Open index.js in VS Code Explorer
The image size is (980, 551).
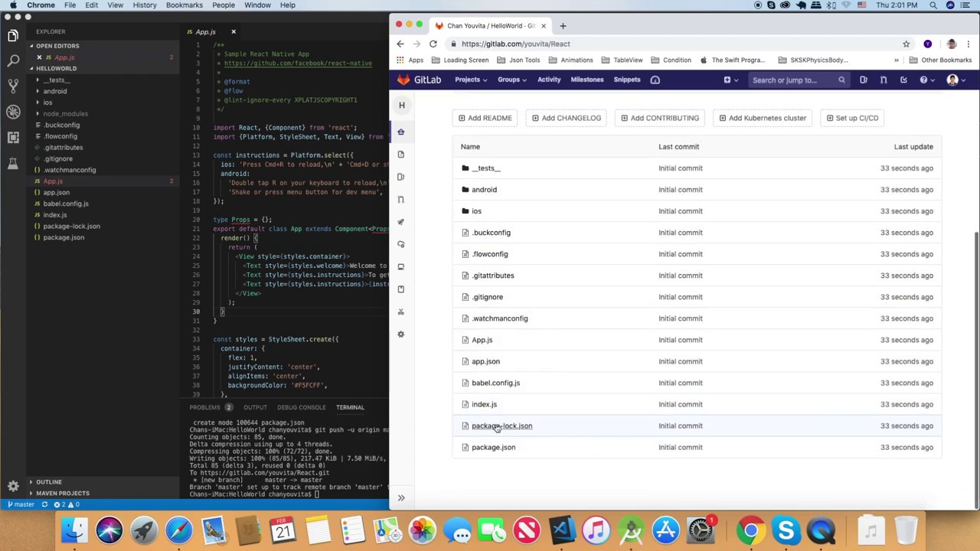pyautogui.click(x=55, y=215)
